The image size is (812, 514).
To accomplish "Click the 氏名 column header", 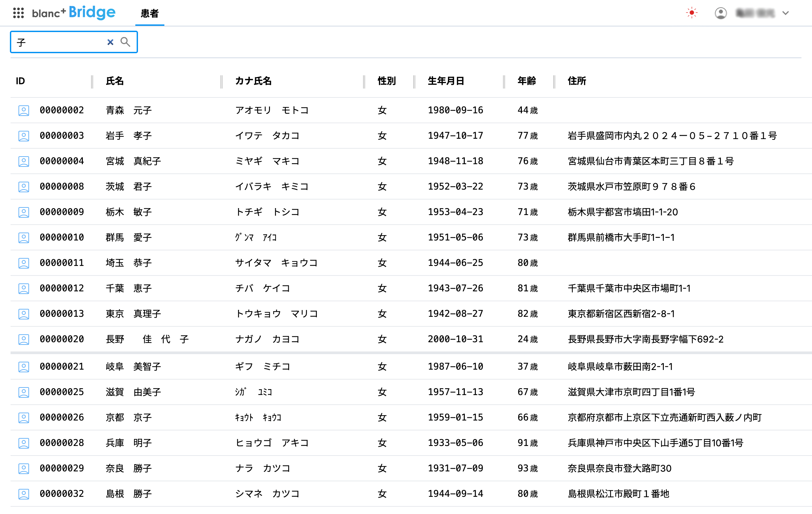I will [115, 81].
